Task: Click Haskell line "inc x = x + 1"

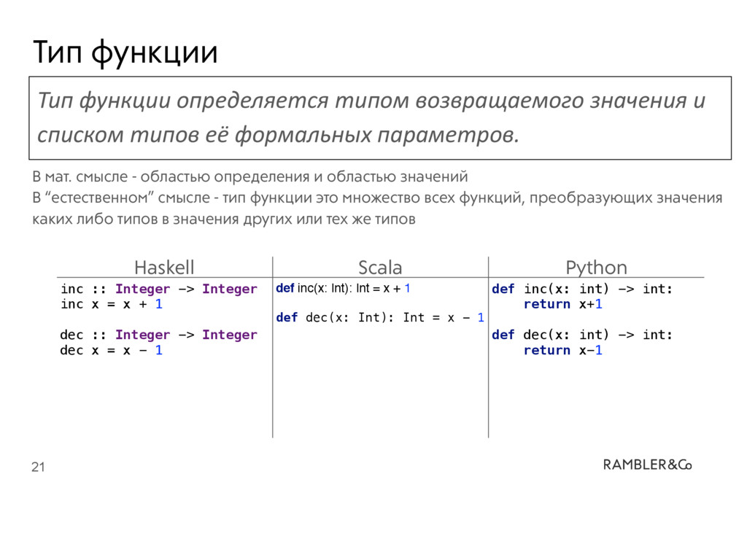Action: 112,304
